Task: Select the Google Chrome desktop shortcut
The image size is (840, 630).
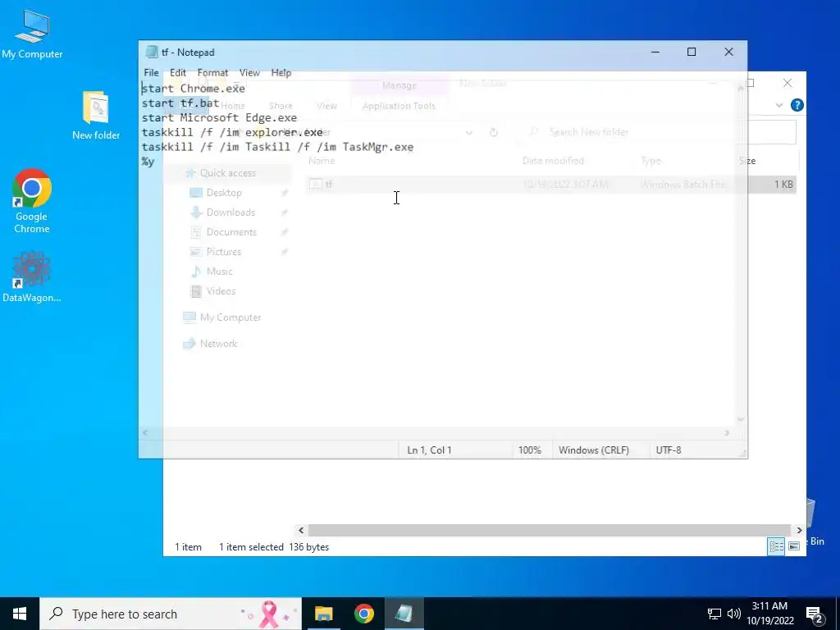Action: [x=32, y=201]
